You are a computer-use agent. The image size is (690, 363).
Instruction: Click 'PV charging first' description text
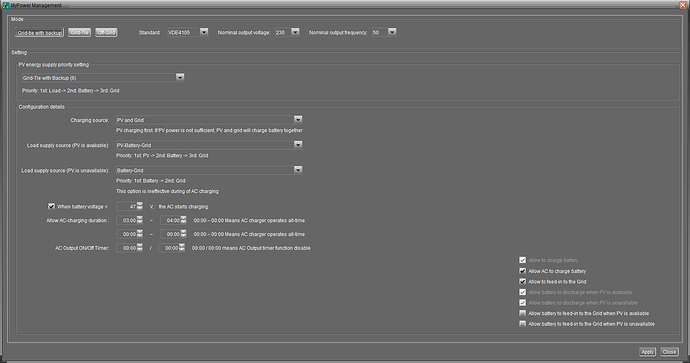pyautogui.click(x=209, y=130)
